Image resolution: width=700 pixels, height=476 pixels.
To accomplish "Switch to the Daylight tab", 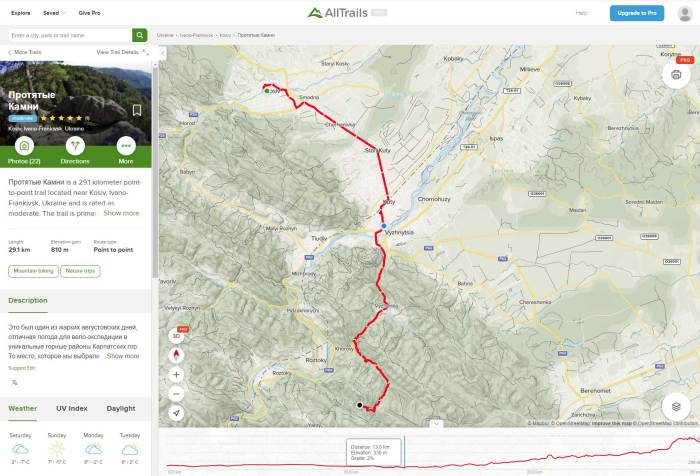I will coord(121,408).
